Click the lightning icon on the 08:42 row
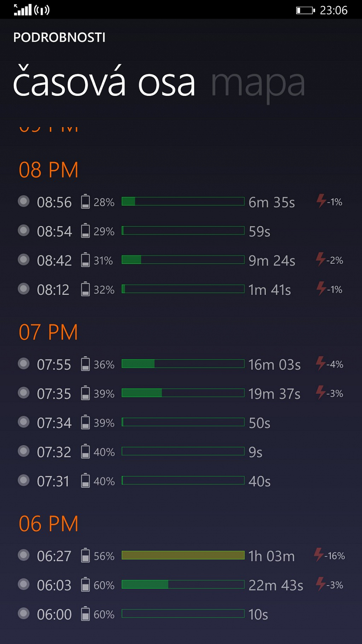 [x=321, y=259]
